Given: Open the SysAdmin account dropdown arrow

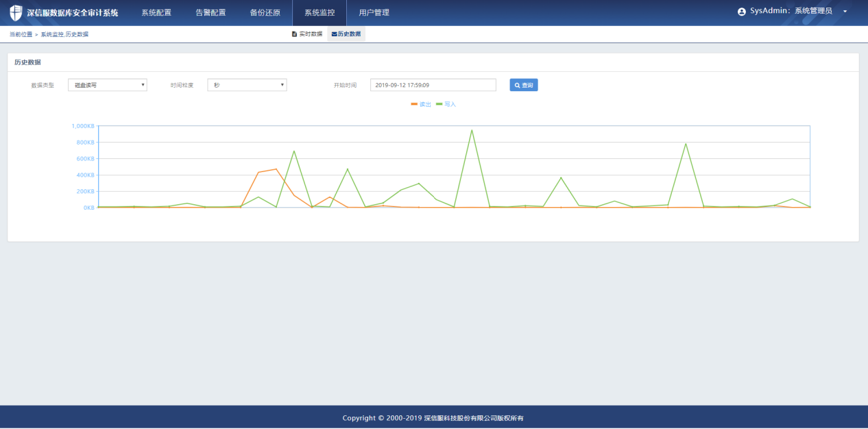Looking at the screenshot, I should click(845, 12).
